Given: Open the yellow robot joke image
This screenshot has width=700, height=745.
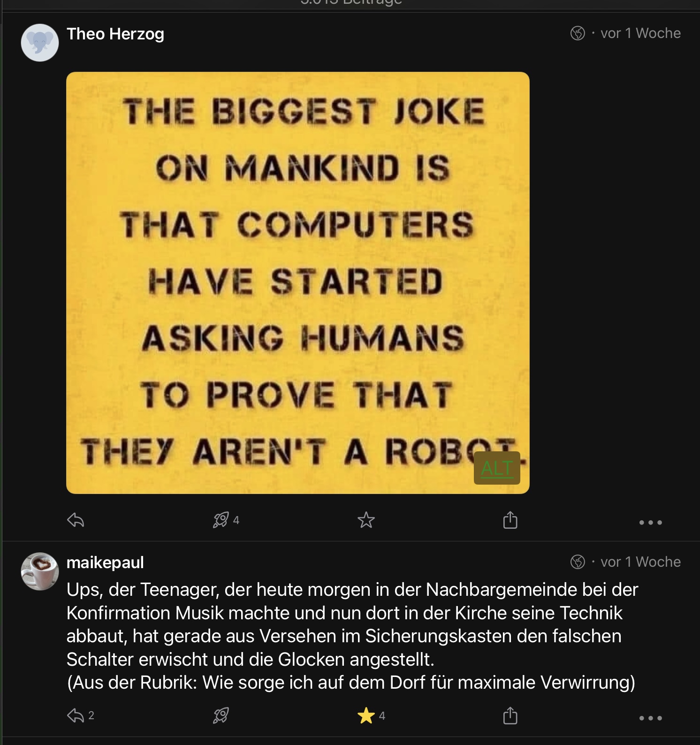Looking at the screenshot, I should point(297,282).
